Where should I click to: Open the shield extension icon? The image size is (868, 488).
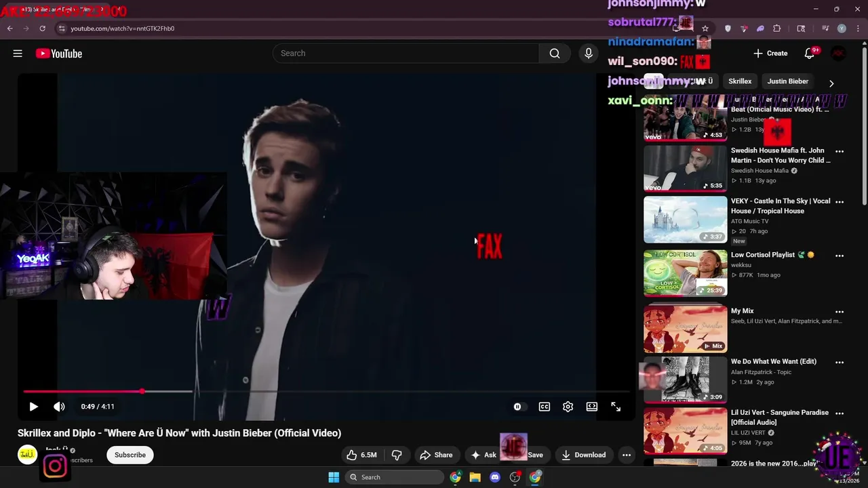point(728,28)
